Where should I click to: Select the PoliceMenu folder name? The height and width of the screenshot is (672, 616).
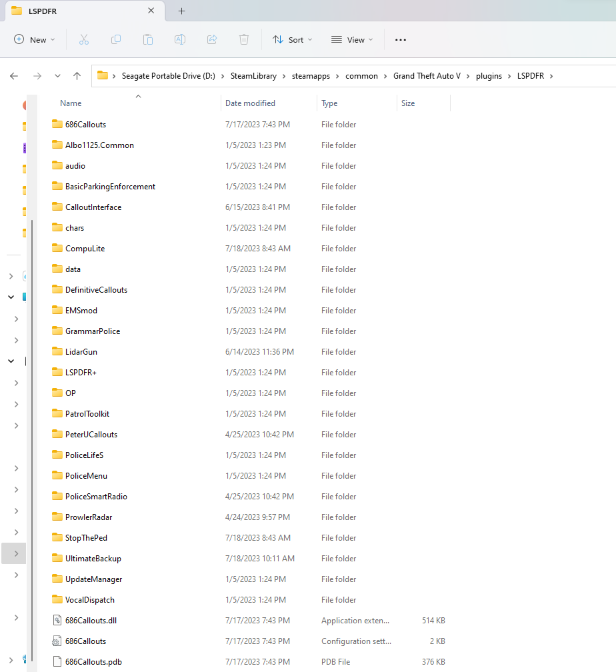point(86,476)
